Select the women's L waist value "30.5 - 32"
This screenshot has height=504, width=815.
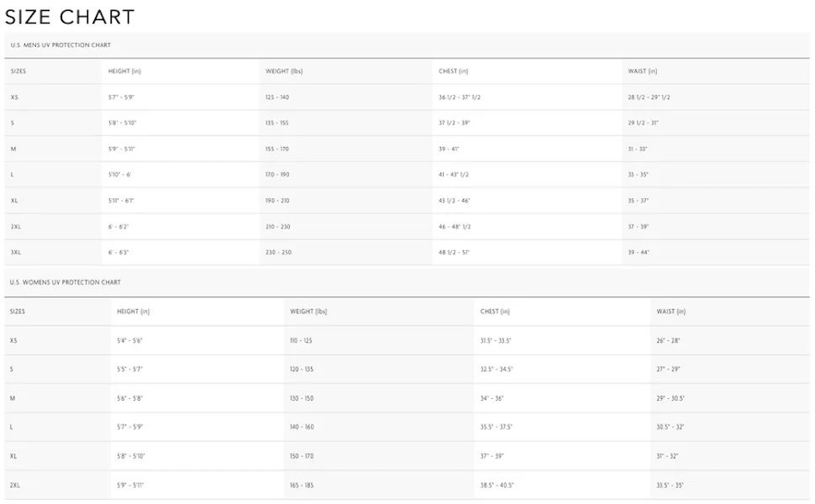(670, 427)
